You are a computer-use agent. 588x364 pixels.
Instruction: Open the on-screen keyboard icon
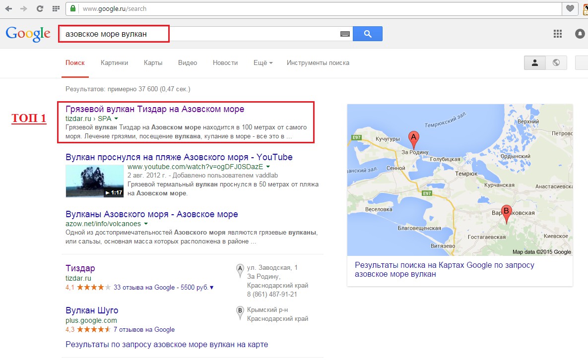[x=345, y=34]
